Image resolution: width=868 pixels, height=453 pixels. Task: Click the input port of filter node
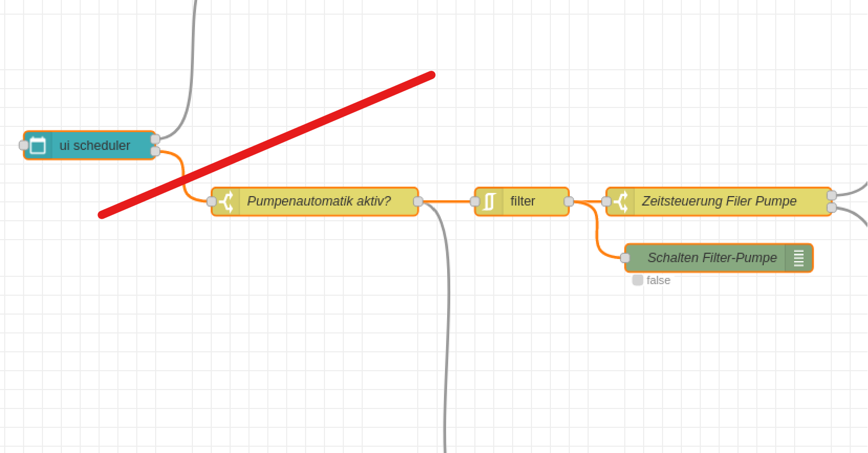[x=475, y=201]
